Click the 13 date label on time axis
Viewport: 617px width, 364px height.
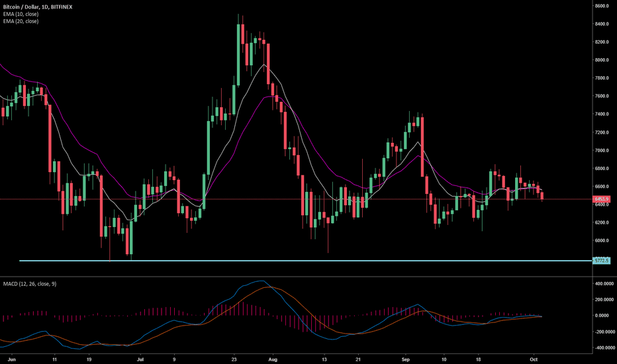[x=324, y=359]
